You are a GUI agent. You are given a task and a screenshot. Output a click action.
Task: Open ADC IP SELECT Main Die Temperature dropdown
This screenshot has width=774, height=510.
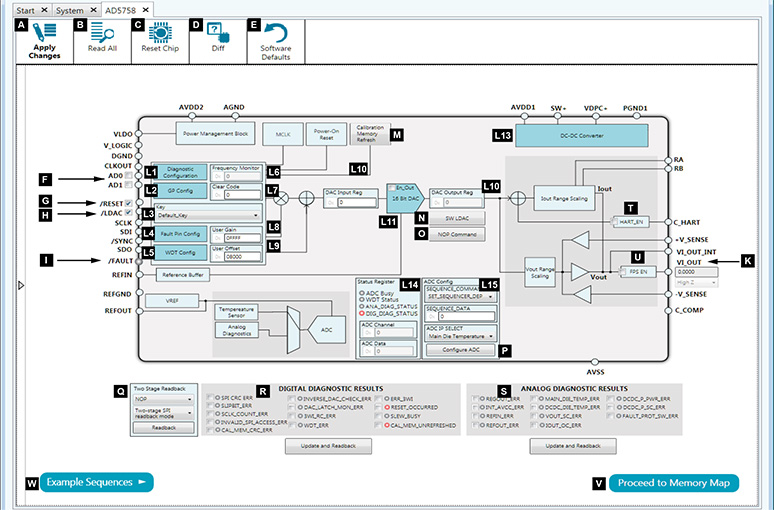(461, 336)
